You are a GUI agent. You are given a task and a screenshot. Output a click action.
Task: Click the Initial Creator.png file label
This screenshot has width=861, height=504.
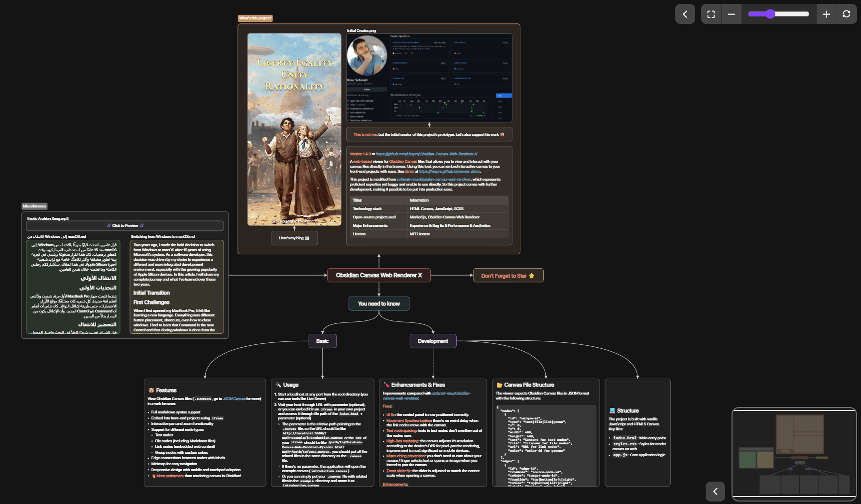coord(362,31)
